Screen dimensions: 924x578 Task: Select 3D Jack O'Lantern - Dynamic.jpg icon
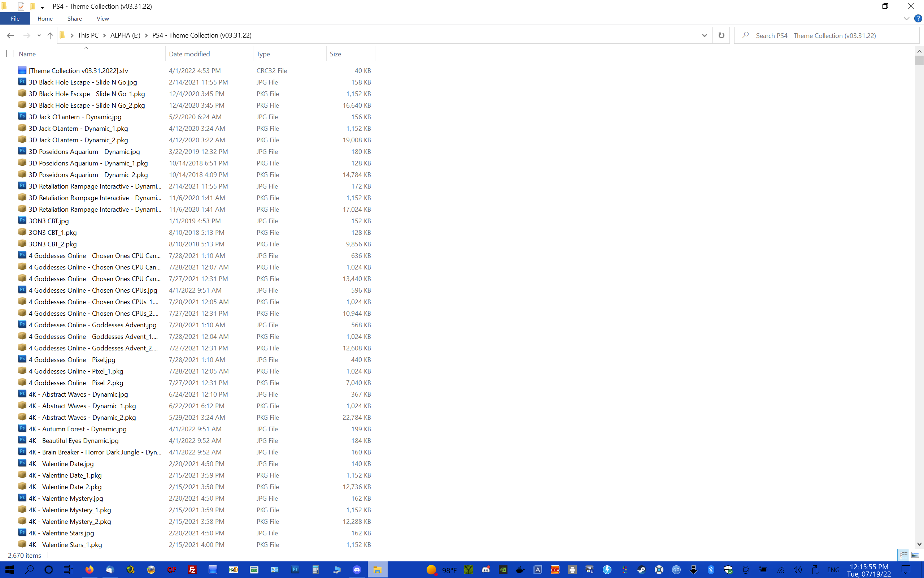coord(22,117)
